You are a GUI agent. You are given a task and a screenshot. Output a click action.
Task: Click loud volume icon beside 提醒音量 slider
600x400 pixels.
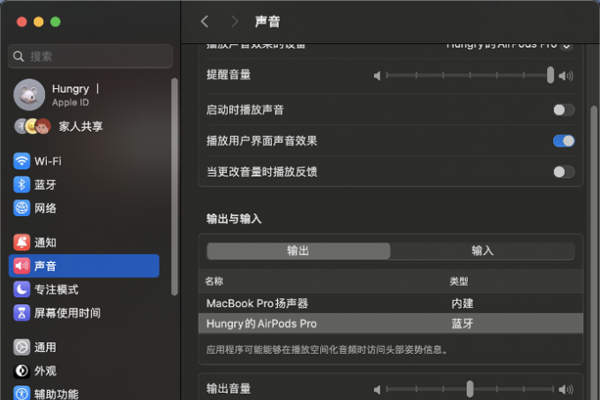pos(566,76)
